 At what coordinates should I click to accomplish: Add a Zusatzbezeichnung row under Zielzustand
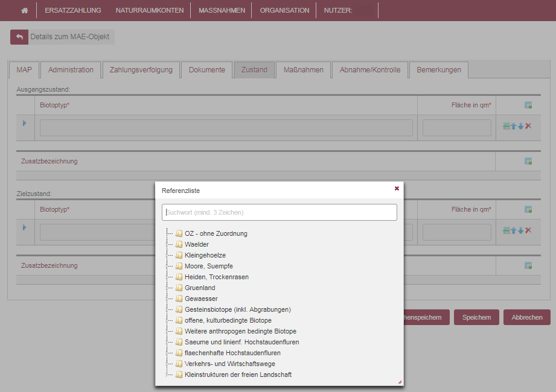528,265
